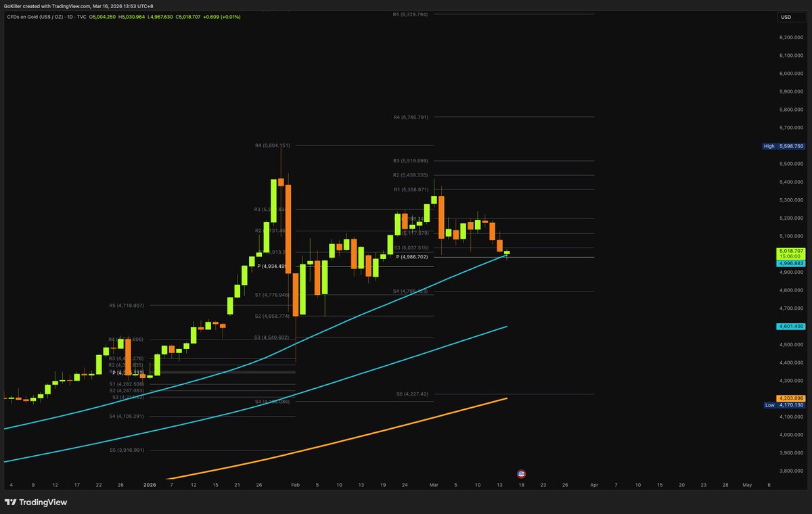Click the Low 4,170.130 price label

[784, 405]
